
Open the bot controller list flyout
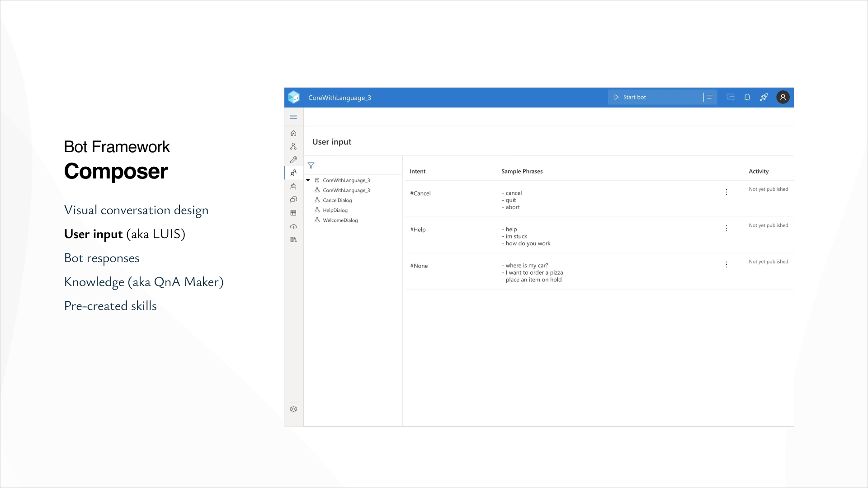(x=710, y=97)
